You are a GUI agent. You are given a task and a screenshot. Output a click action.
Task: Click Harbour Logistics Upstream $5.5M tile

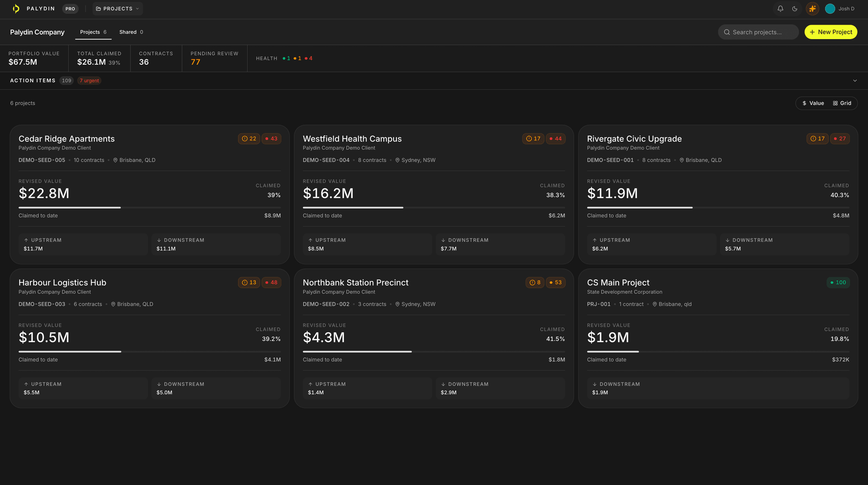(x=83, y=388)
